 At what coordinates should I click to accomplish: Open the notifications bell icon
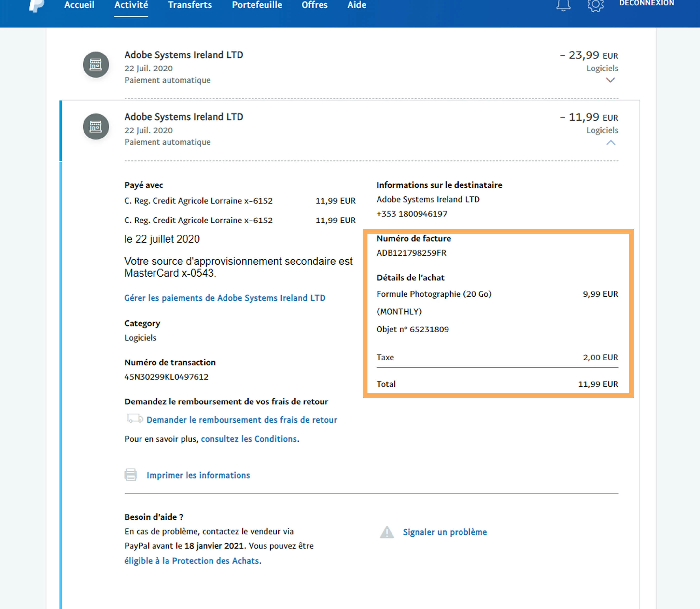(x=563, y=5)
